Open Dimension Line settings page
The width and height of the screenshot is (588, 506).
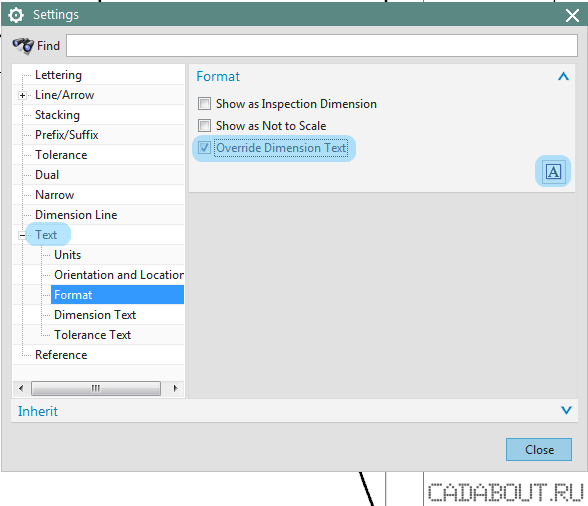[x=76, y=215]
